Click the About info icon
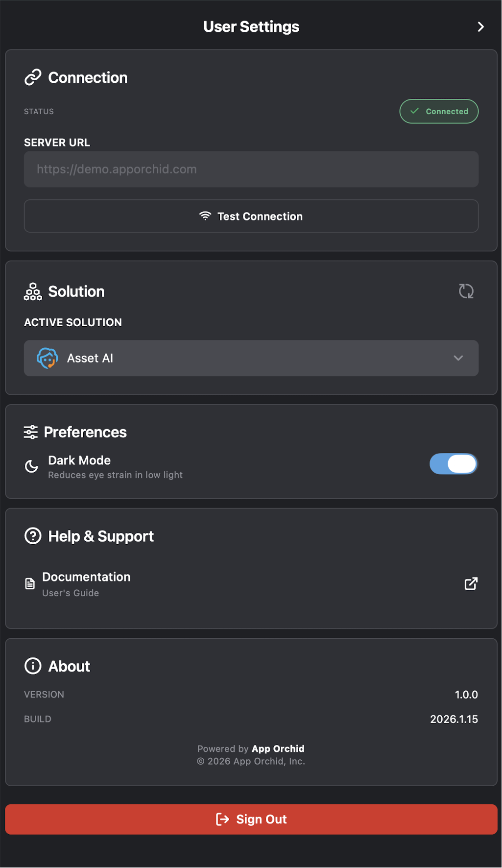 tap(32, 666)
